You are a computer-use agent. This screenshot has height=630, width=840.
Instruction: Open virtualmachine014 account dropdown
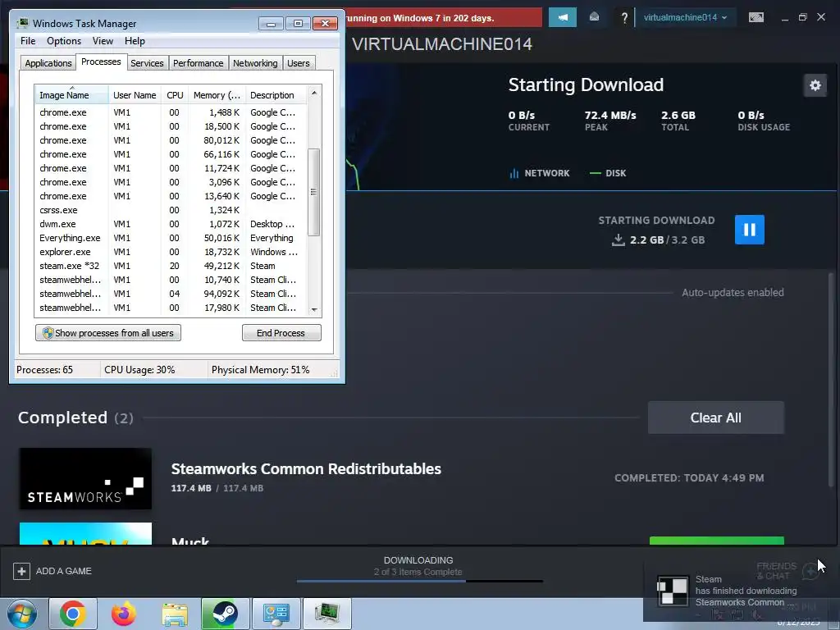point(685,17)
